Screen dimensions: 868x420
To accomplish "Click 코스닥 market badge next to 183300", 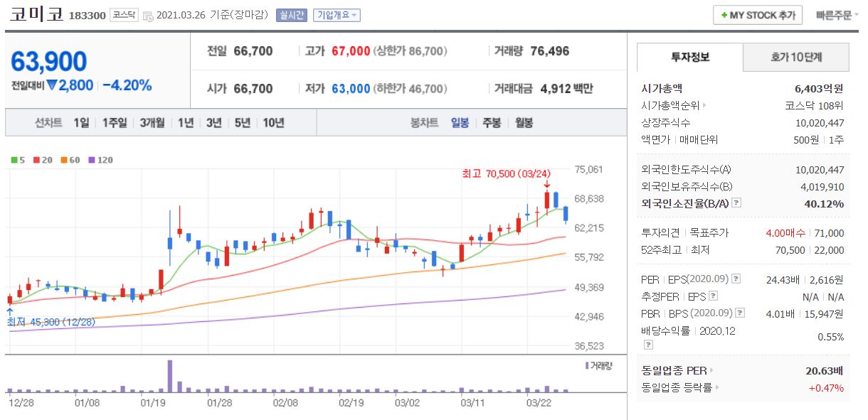I will coord(125,15).
